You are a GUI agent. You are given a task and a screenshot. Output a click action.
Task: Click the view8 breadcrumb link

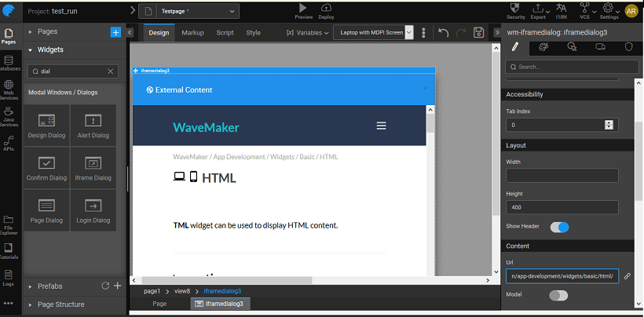coord(181,291)
